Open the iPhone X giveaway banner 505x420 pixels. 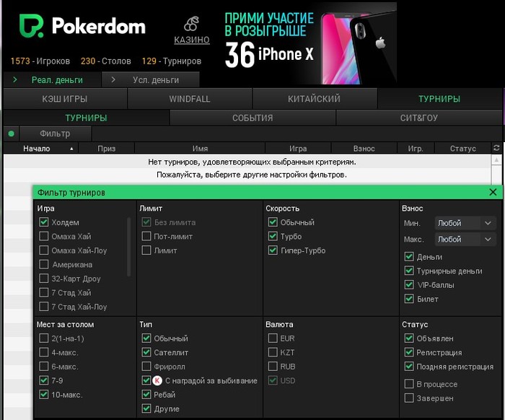(x=310, y=43)
